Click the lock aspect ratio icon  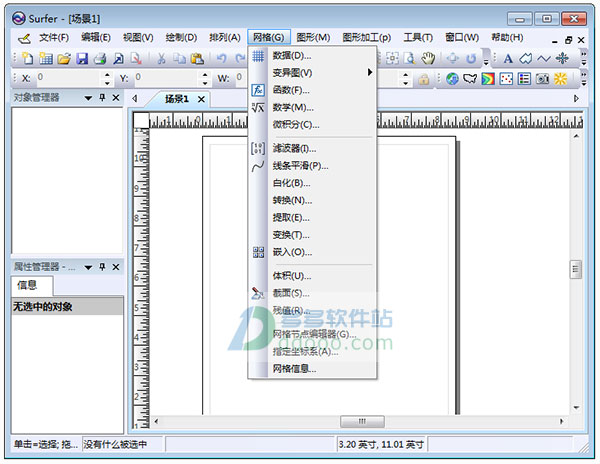(423, 79)
